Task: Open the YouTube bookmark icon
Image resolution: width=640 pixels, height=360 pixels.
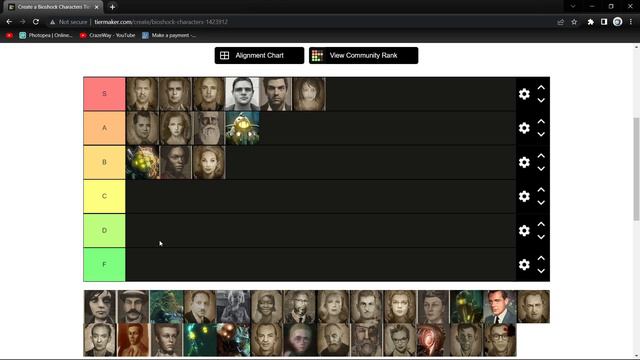Action: [x=9, y=36]
